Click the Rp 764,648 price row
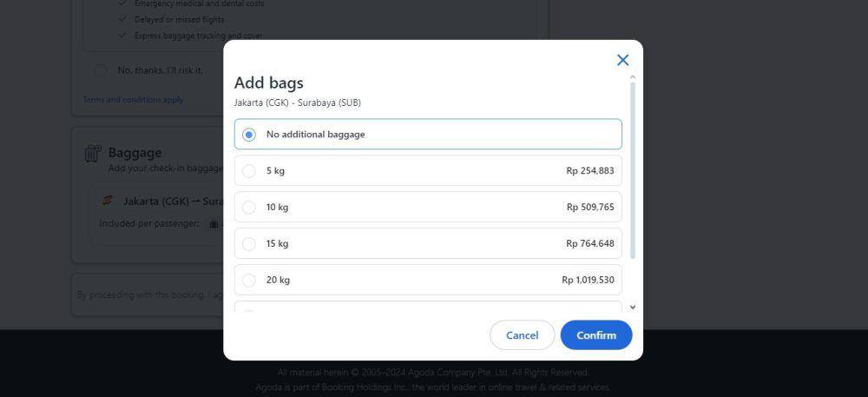868x397 pixels. point(428,243)
